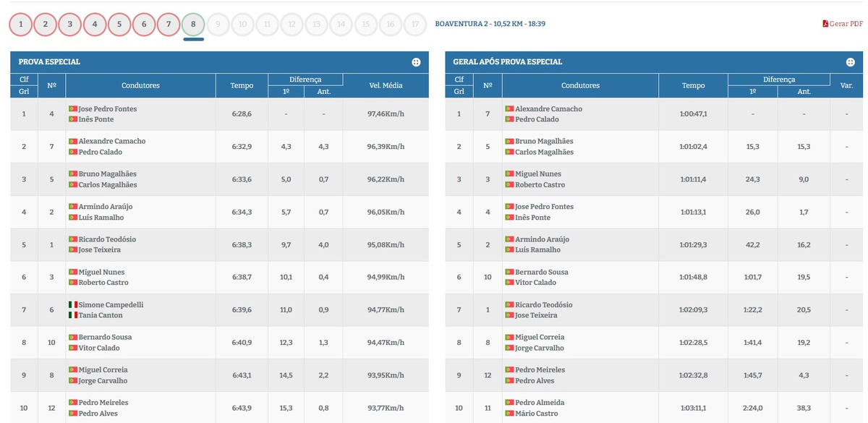Click Armindo Araújo in Prova Especial table
The width and height of the screenshot is (868, 423).
[105, 206]
